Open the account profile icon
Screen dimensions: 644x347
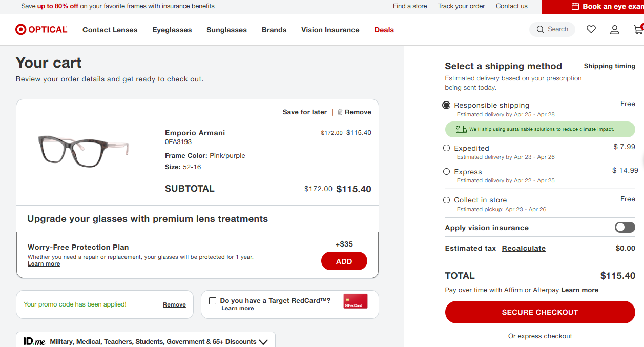[615, 30]
